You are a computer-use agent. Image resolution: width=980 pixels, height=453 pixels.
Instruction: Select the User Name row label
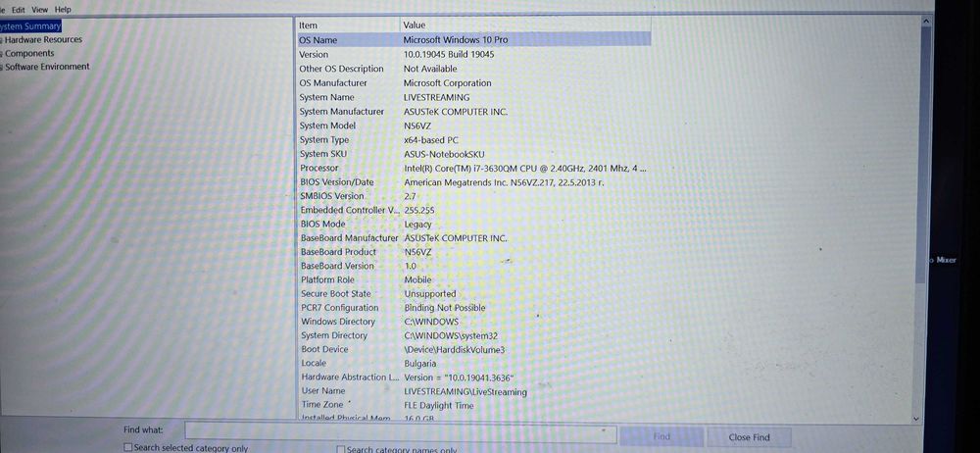pyautogui.click(x=323, y=391)
